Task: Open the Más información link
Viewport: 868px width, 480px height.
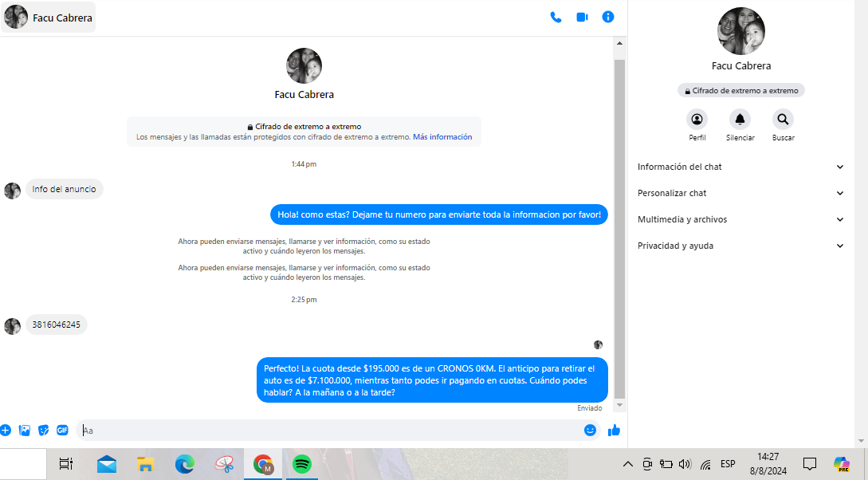Action: tap(442, 137)
